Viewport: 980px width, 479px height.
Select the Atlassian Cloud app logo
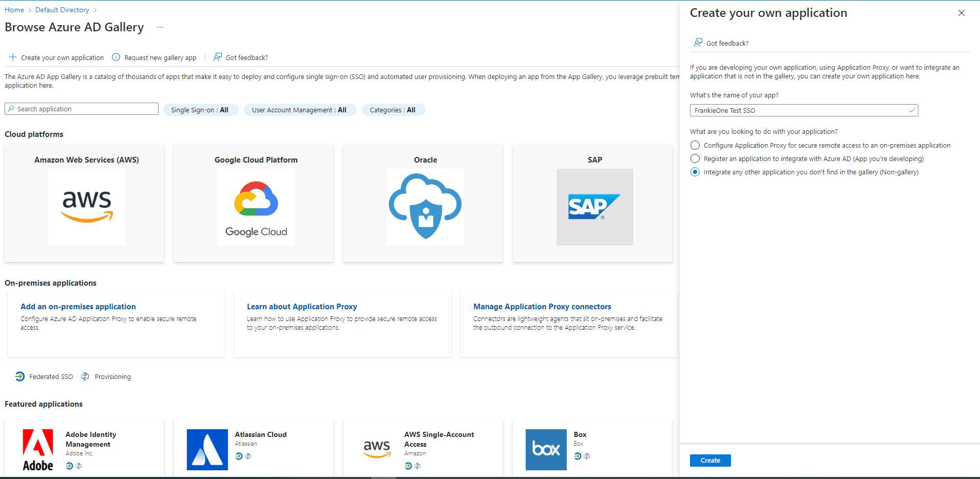coord(208,449)
